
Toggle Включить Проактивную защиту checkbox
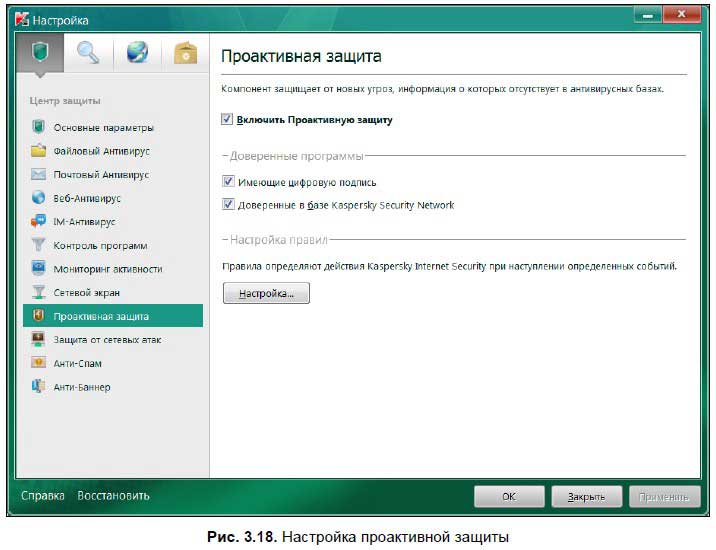pyautogui.click(x=227, y=119)
